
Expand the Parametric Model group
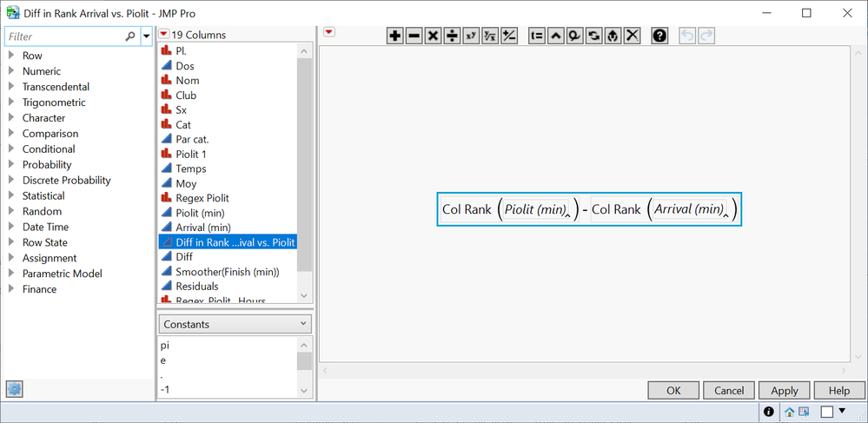click(x=11, y=274)
